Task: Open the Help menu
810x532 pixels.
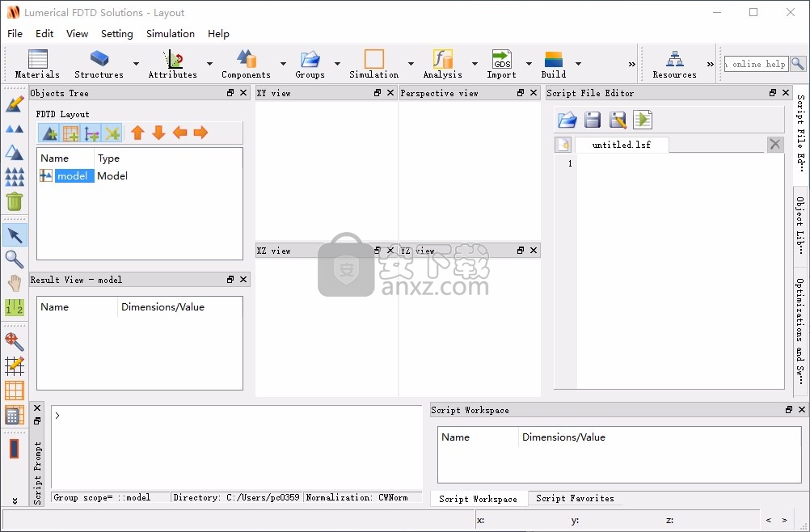Action: [x=218, y=34]
